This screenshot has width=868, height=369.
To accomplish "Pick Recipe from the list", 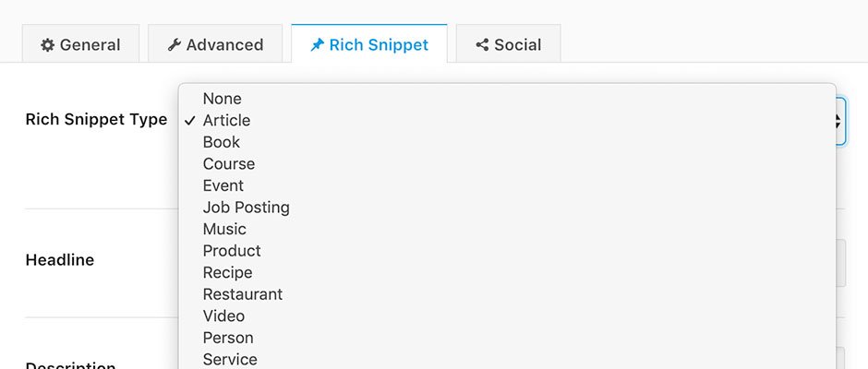I will click(227, 272).
